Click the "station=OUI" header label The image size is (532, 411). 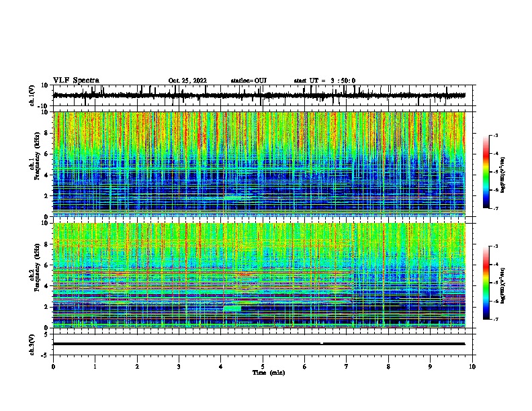pos(249,81)
